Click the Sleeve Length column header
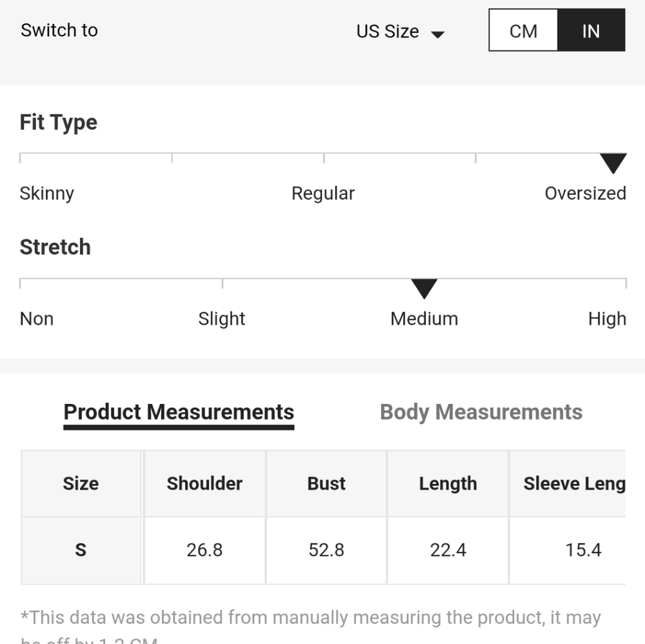This screenshot has width=645, height=644. tap(573, 484)
